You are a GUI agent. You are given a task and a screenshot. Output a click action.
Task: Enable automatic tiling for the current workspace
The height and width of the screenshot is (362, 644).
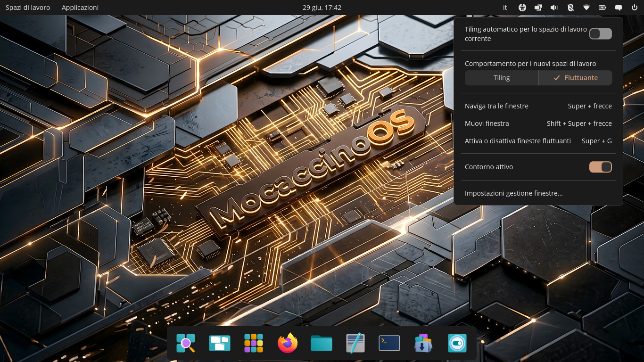click(601, 33)
